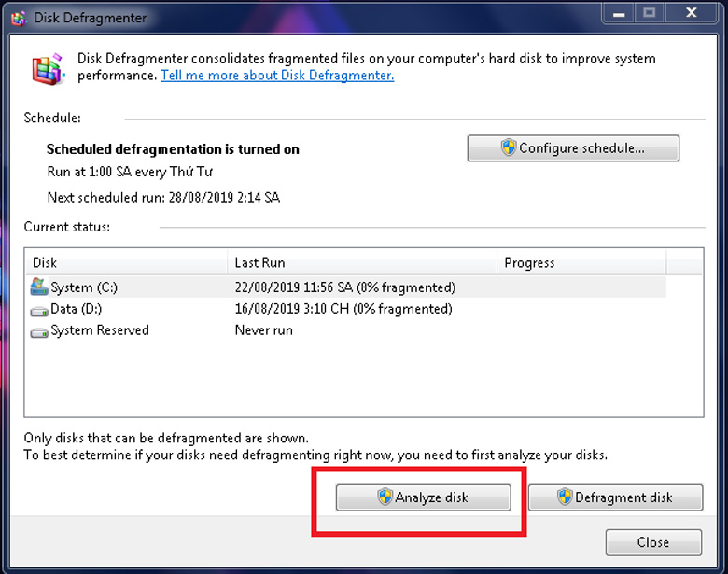Select the Data (D:) disk row
The width and height of the screenshot is (728, 574).
[x=347, y=309]
